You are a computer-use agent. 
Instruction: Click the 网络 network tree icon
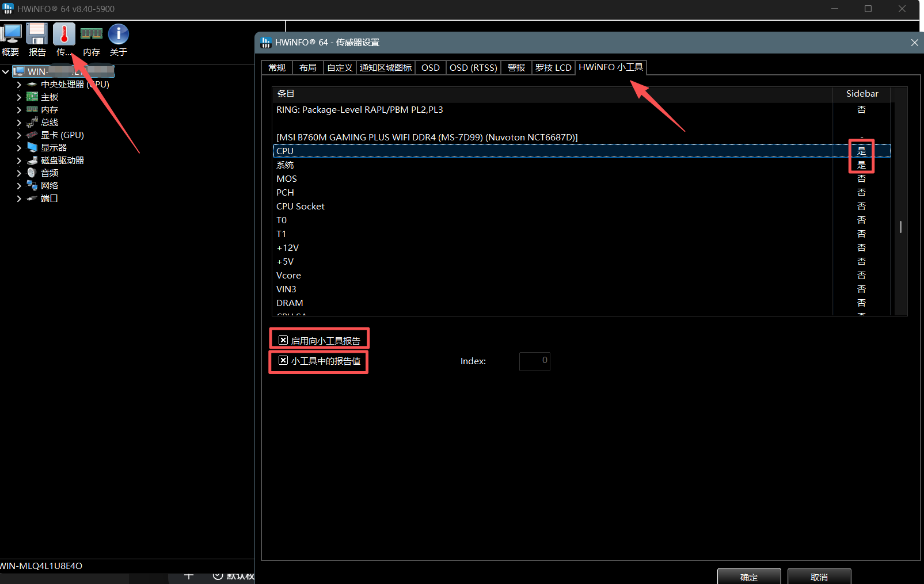click(x=32, y=186)
